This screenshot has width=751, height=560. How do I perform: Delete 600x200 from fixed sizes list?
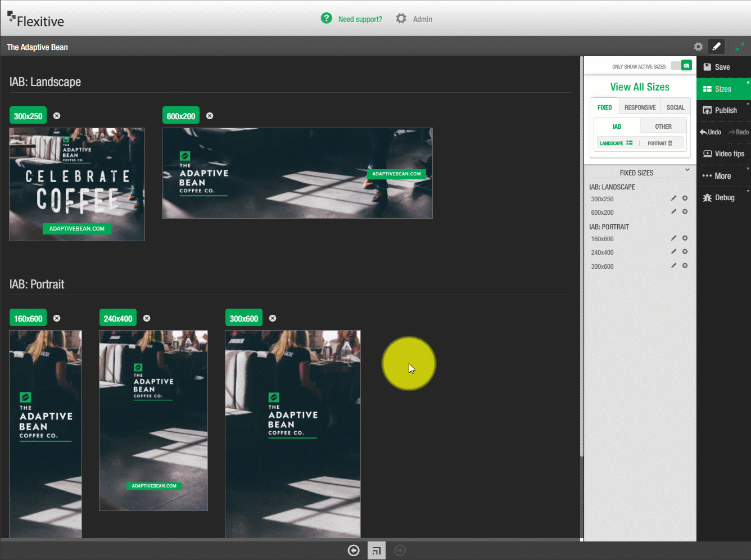click(x=685, y=211)
